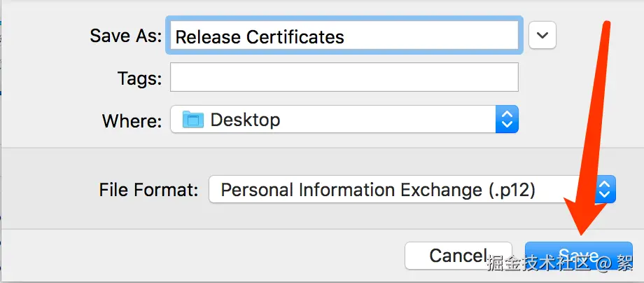The image size is (644, 283).
Task: Select the Desktop location popup
Action: tap(344, 120)
